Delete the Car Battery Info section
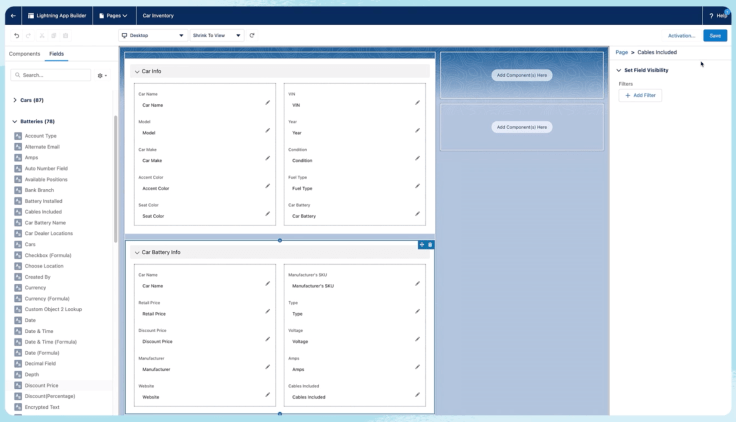 click(x=430, y=245)
